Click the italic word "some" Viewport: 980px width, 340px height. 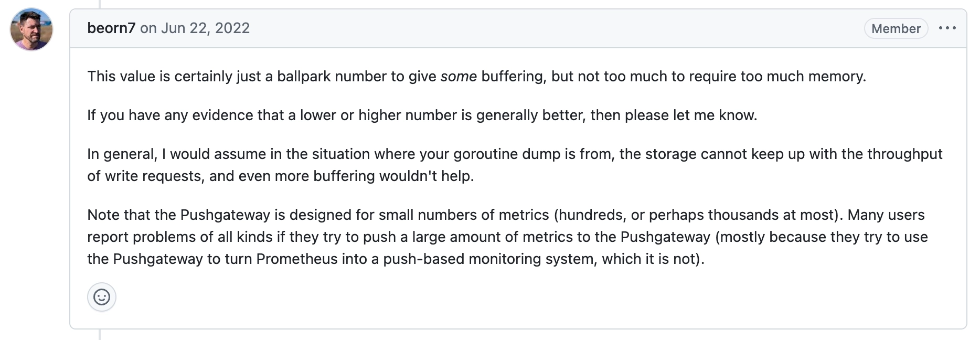click(459, 76)
